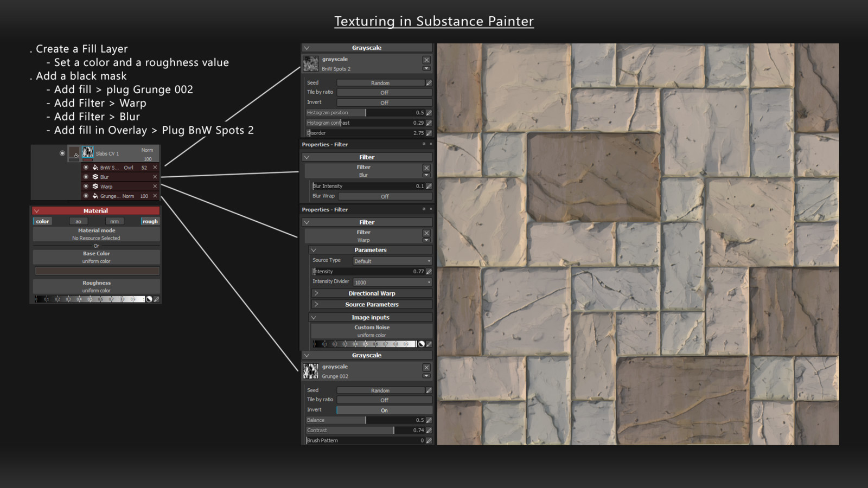Open the Base Color swatch picker
The width and height of the screenshot is (868, 488).
(97, 271)
